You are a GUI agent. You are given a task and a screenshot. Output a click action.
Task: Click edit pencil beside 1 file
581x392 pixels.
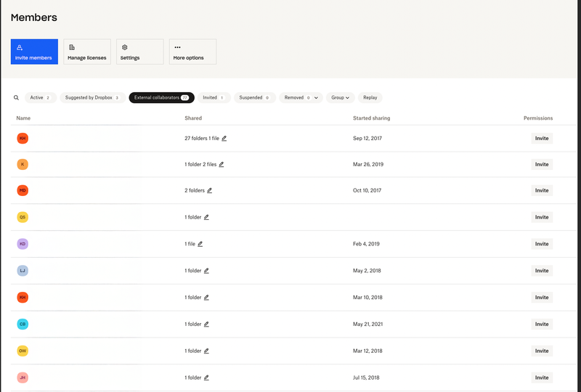click(x=200, y=244)
